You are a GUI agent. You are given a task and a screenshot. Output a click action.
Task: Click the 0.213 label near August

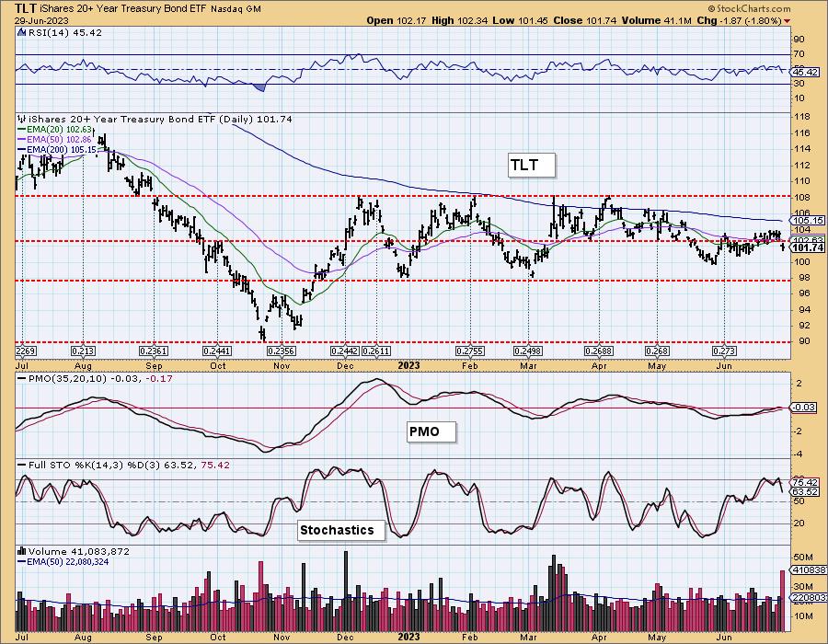point(84,351)
